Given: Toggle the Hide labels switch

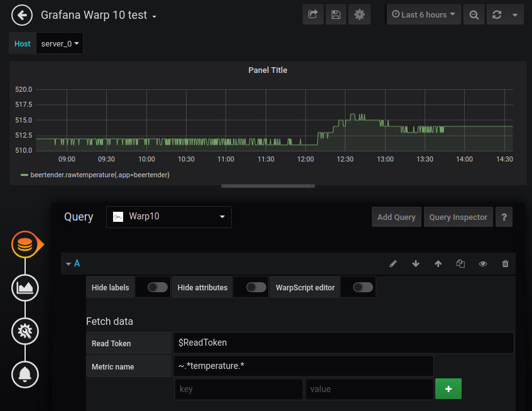Looking at the screenshot, I should pyautogui.click(x=158, y=287).
